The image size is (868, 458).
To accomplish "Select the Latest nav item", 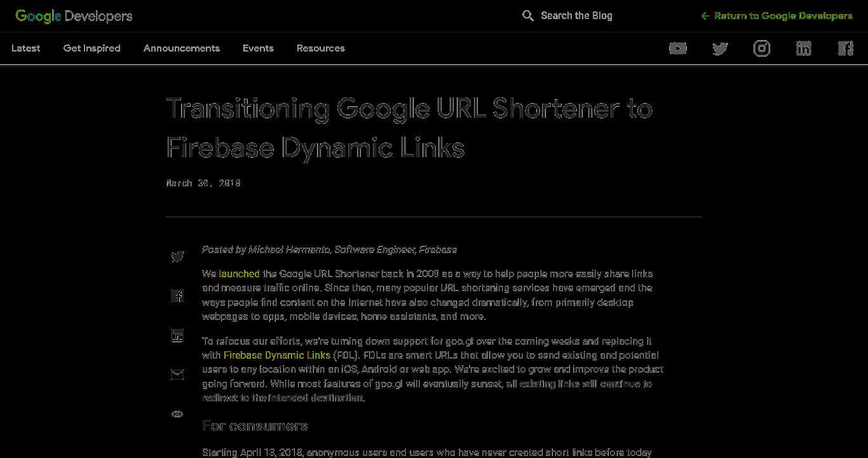I will coord(26,48).
